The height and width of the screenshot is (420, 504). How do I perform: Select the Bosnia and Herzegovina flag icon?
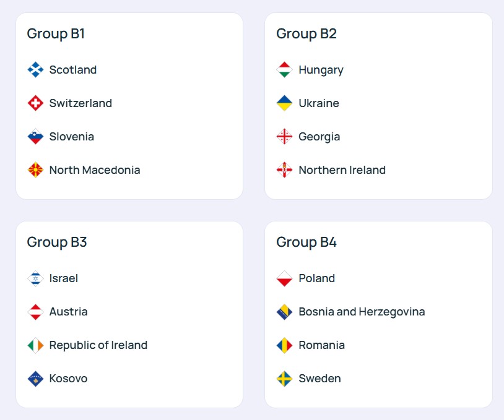(x=284, y=312)
